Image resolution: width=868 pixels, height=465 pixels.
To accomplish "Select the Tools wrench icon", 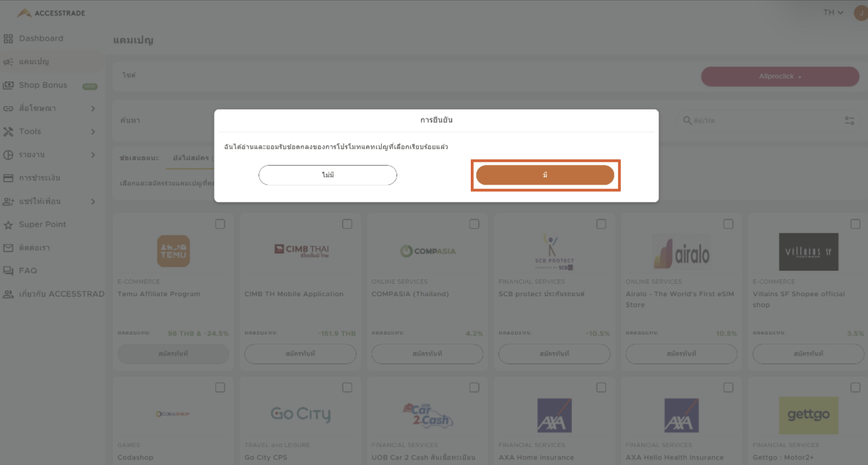I will coord(8,132).
